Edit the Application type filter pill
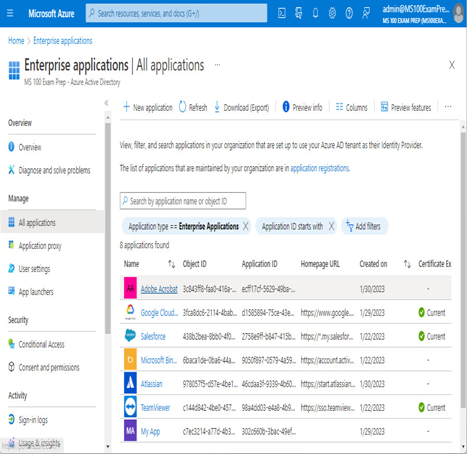This screenshot has height=456, width=468. 184,226
